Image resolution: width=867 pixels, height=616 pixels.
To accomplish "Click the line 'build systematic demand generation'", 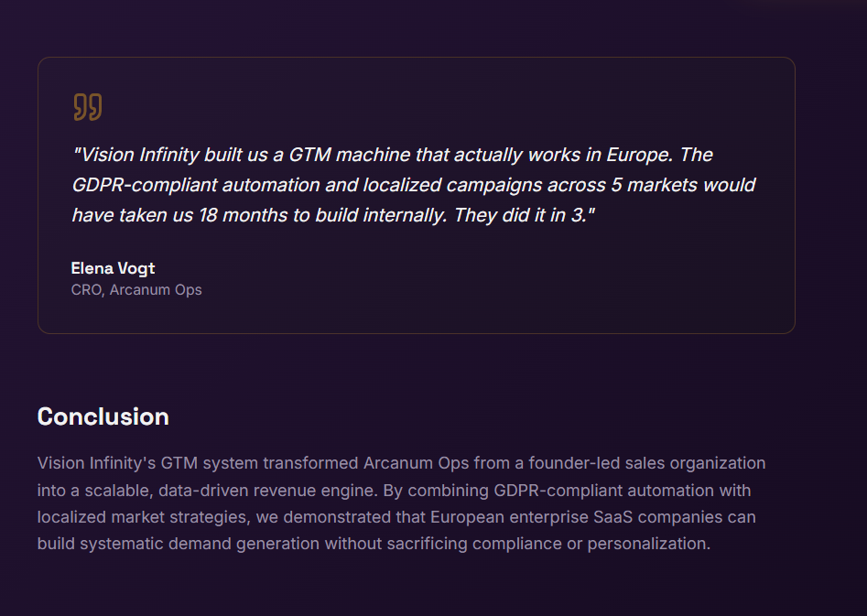I will point(374,544).
